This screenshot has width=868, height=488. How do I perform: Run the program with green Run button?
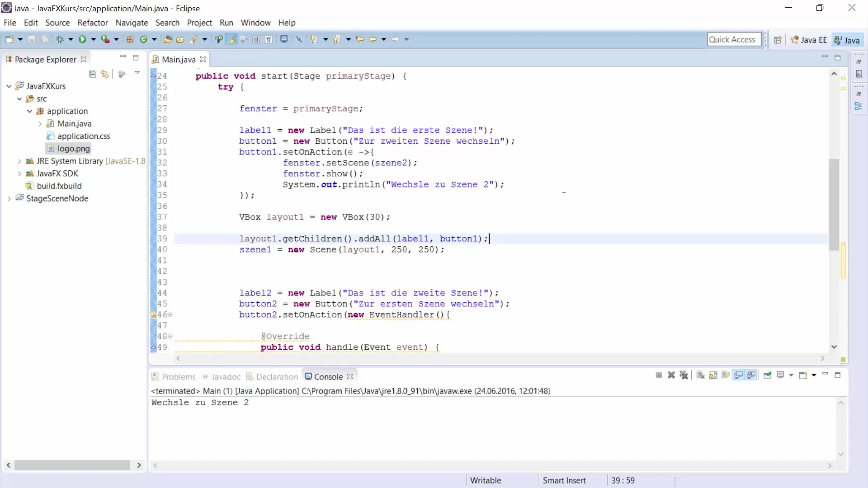coord(82,39)
